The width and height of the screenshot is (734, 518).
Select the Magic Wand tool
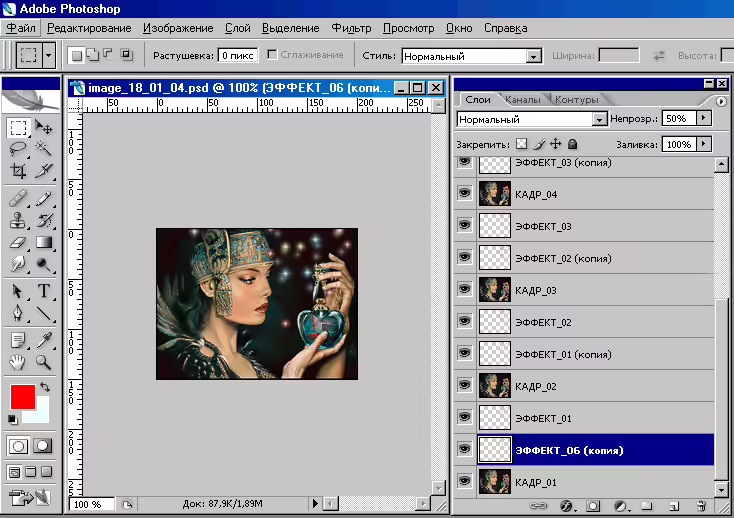[x=44, y=149]
